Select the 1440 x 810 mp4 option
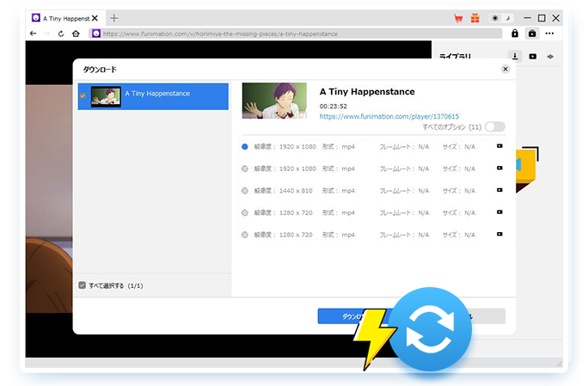The image size is (588, 386). (x=245, y=191)
